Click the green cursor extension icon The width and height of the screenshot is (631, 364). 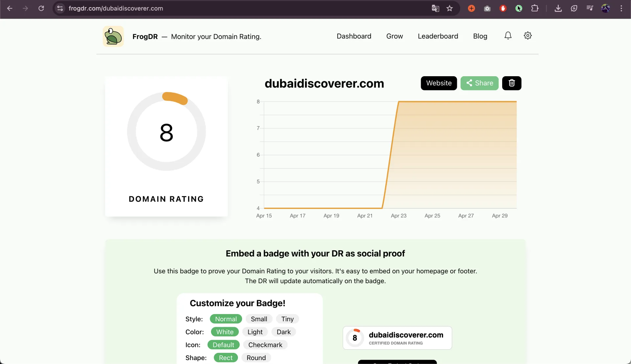[x=519, y=9]
